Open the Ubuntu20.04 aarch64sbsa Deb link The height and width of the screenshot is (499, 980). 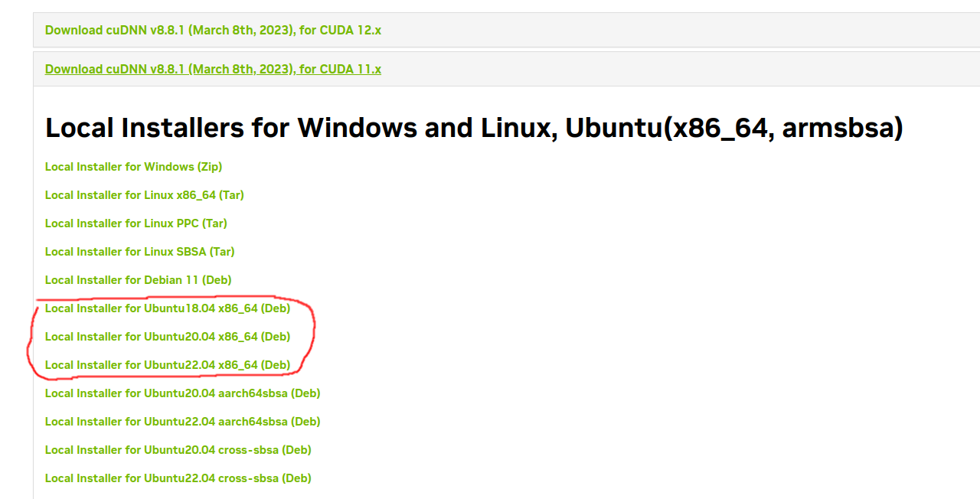tap(182, 393)
